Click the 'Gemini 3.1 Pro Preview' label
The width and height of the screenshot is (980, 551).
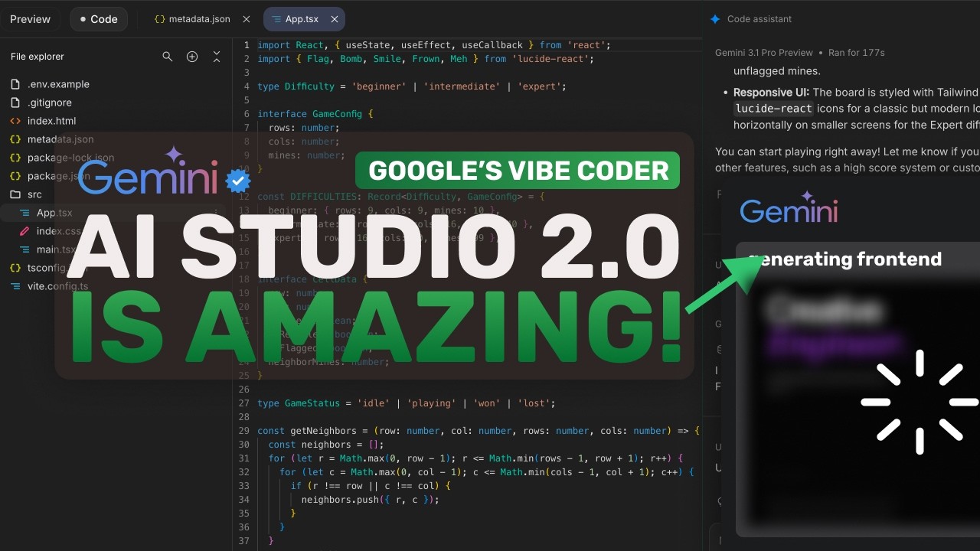(x=764, y=53)
